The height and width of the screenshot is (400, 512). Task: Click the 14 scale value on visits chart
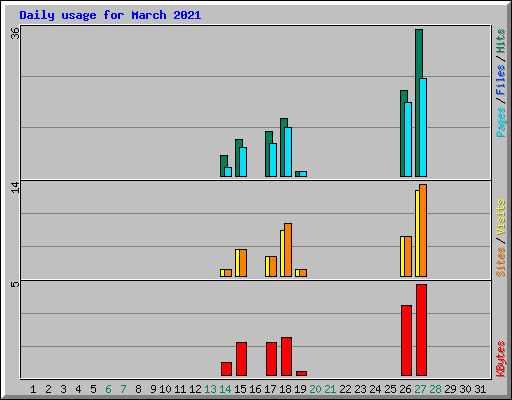pyautogui.click(x=15, y=187)
